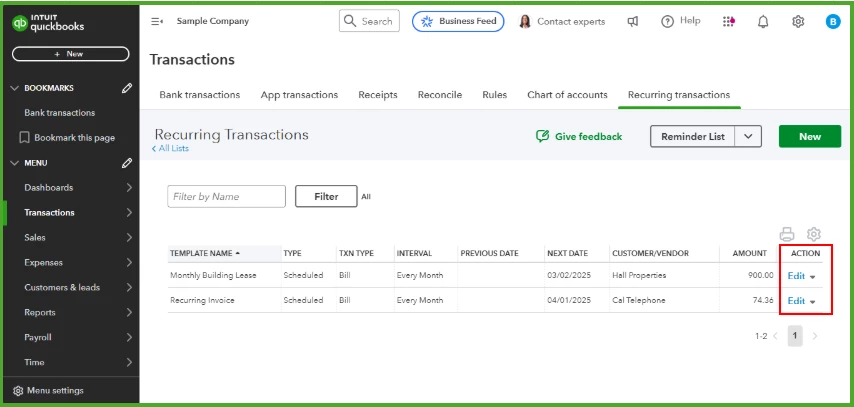
Task: Open Bank transactions bookmark in sidebar
Action: coord(59,113)
